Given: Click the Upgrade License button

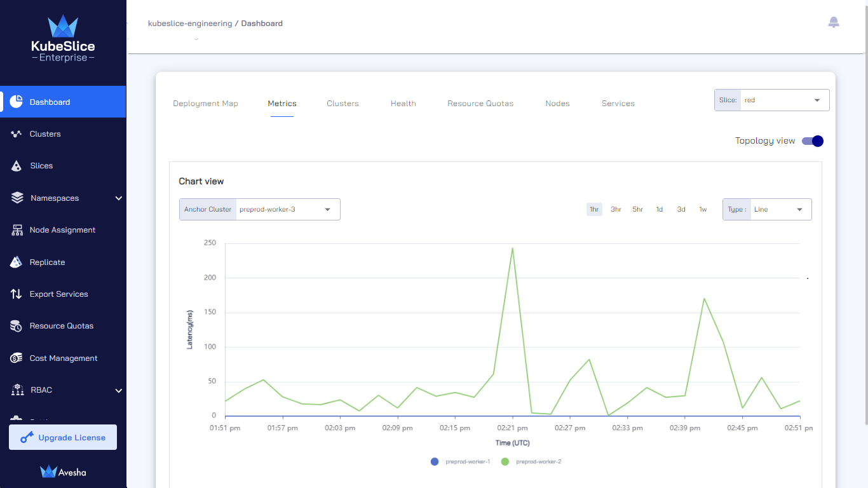Looking at the screenshot, I should pyautogui.click(x=63, y=437).
